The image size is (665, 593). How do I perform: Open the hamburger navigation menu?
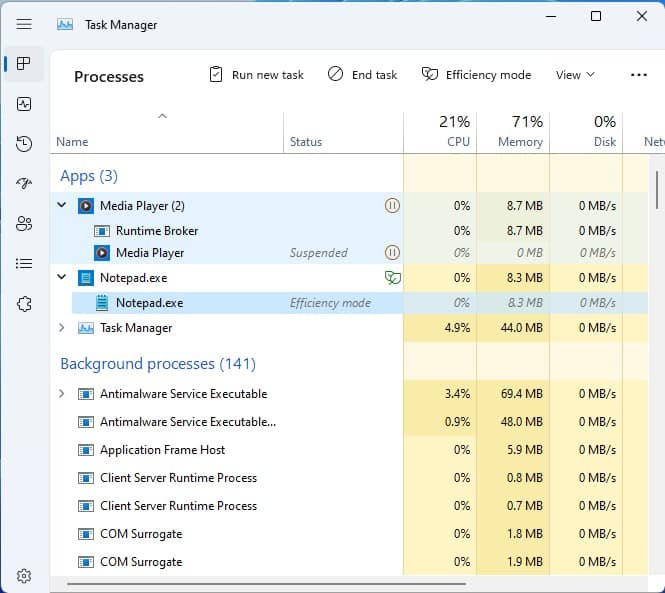pyautogui.click(x=24, y=24)
